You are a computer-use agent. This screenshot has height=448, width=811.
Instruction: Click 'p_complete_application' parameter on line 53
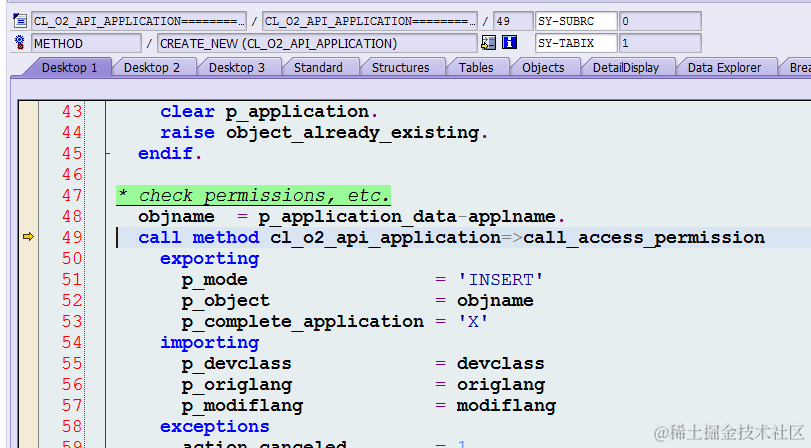point(303,322)
